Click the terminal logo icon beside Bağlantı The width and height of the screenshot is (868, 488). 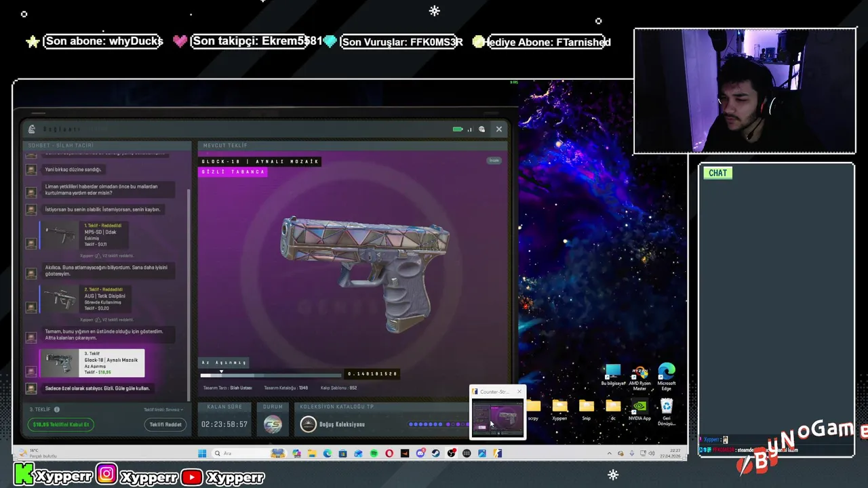pyautogui.click(x=32, y=129)
